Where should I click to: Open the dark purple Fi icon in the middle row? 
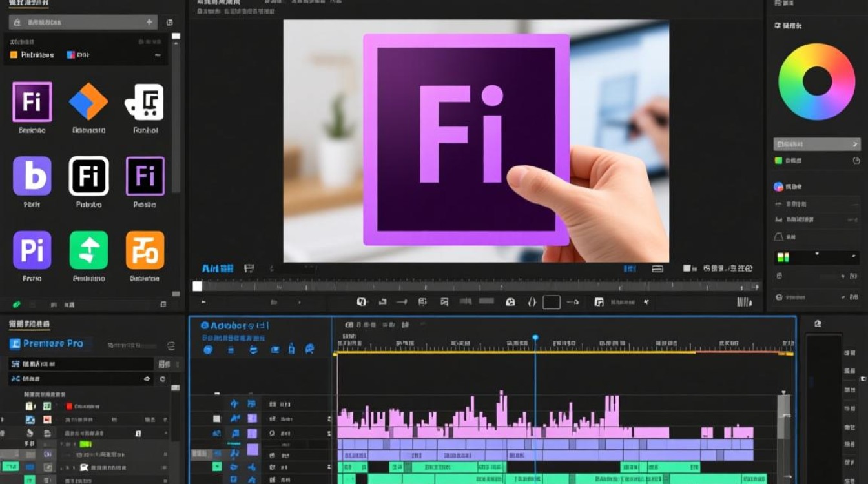point(145,176)
